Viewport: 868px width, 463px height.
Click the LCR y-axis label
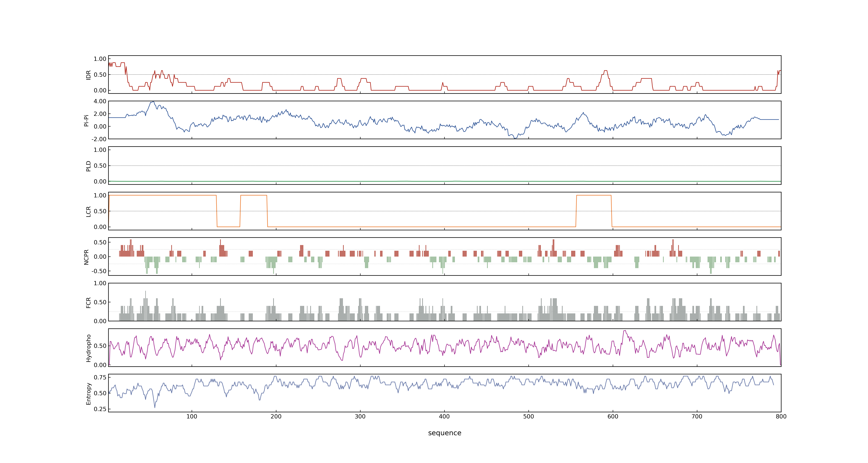pyautogui.click(x=89, y=211)
